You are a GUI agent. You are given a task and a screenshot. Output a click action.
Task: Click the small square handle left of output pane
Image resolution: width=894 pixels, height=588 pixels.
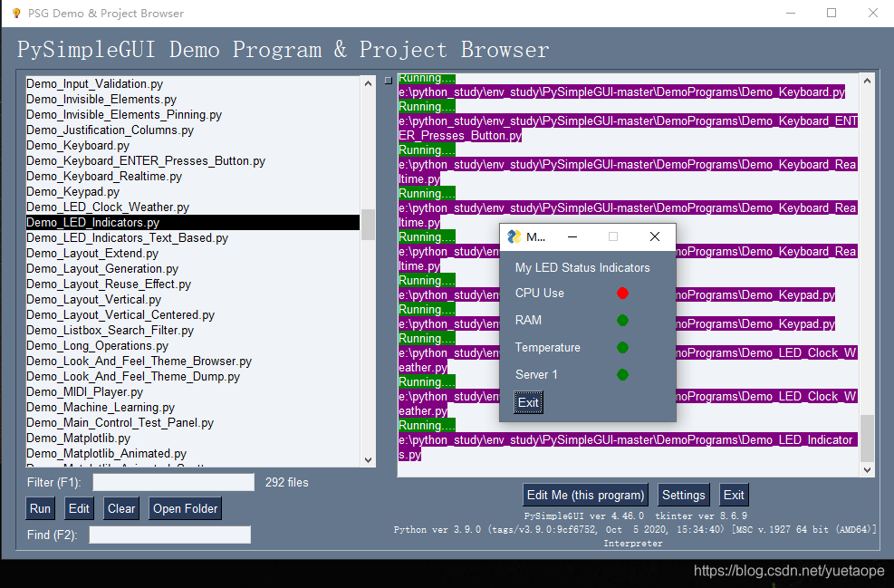pyautogui.click(x=389, y=81)
